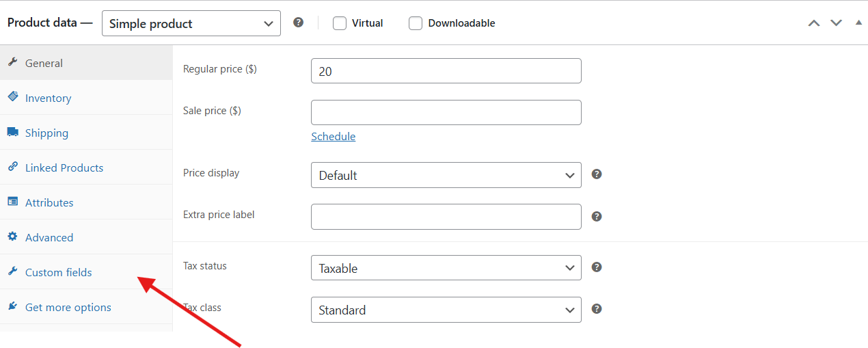Click help icon beside Tax class

[x=597, y=309]
